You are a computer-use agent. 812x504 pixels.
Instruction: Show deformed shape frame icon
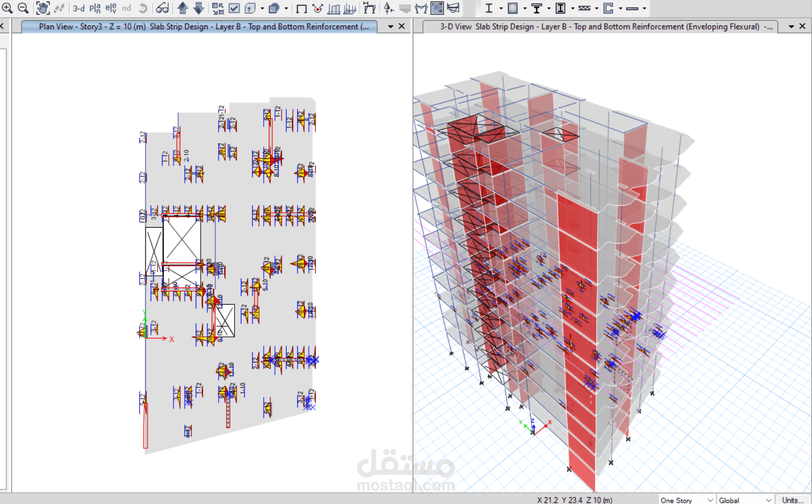click(x=369, y=8)
